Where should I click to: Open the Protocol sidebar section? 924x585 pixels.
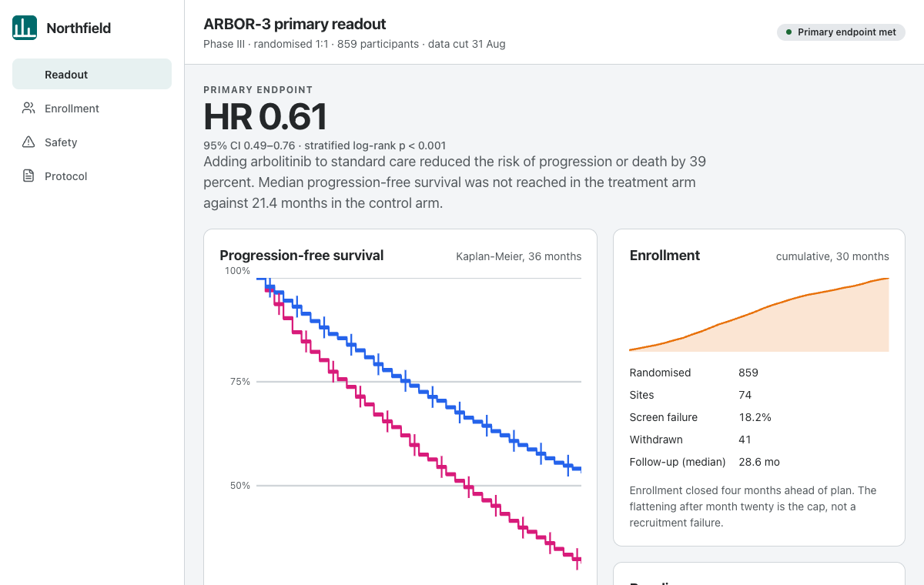coord(92,176)
